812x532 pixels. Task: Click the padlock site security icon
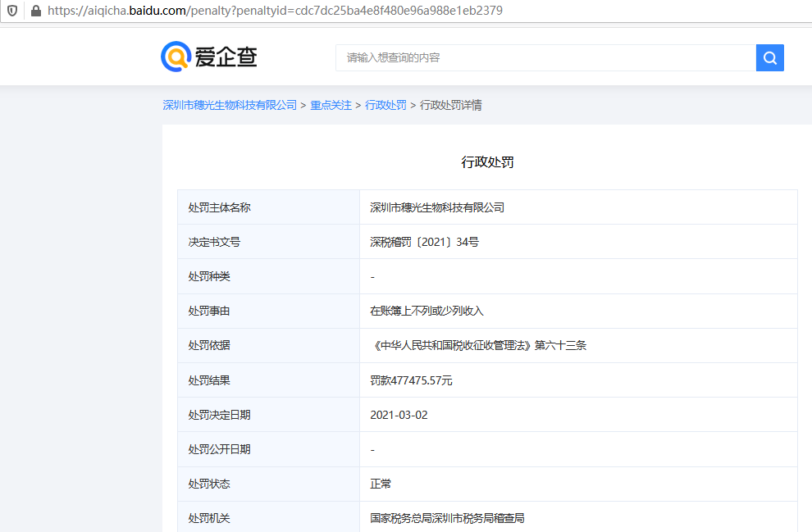click(36, 11)
